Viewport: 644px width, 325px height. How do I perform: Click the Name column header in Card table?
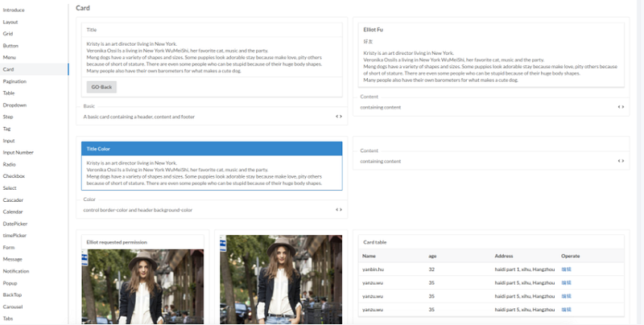point(369,256)
